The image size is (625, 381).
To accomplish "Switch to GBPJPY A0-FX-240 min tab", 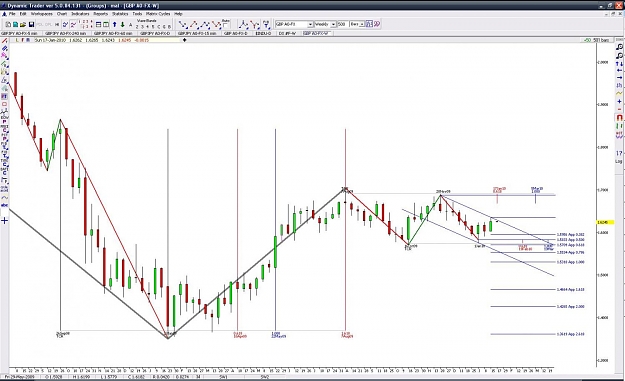I will (x=65, y=33).
